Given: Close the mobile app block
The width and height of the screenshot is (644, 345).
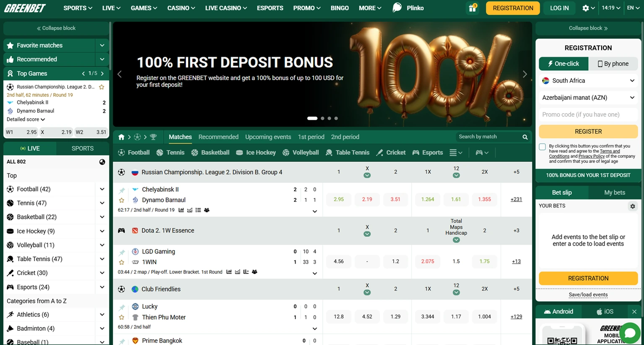Looking at the screenshot, I should 634,311.
